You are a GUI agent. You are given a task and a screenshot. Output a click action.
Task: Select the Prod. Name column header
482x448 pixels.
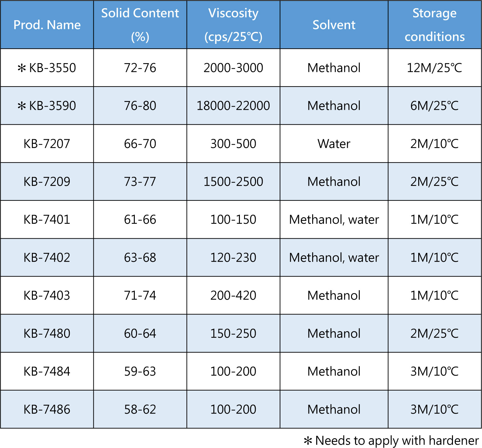pos(47,25)
